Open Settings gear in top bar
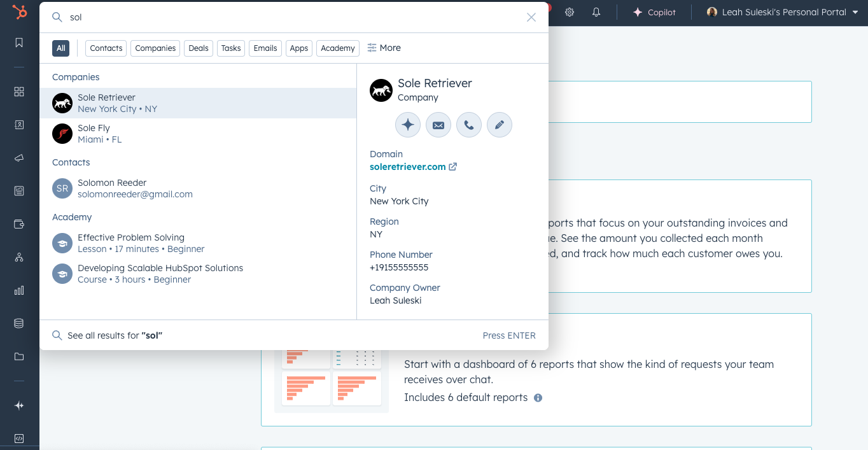 click(570, 12)
